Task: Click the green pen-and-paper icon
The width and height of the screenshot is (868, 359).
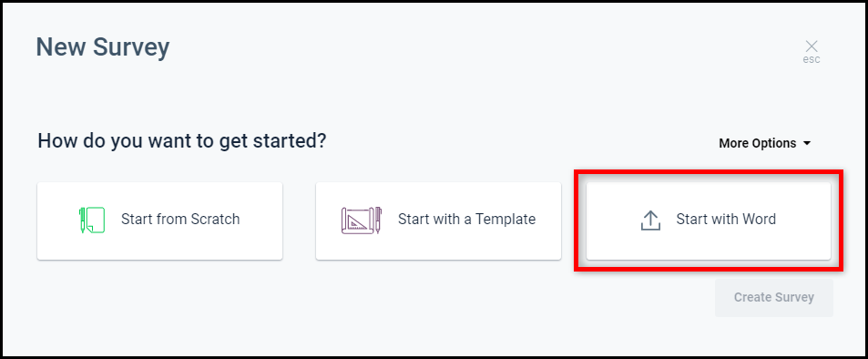Action: pos(92,220)
